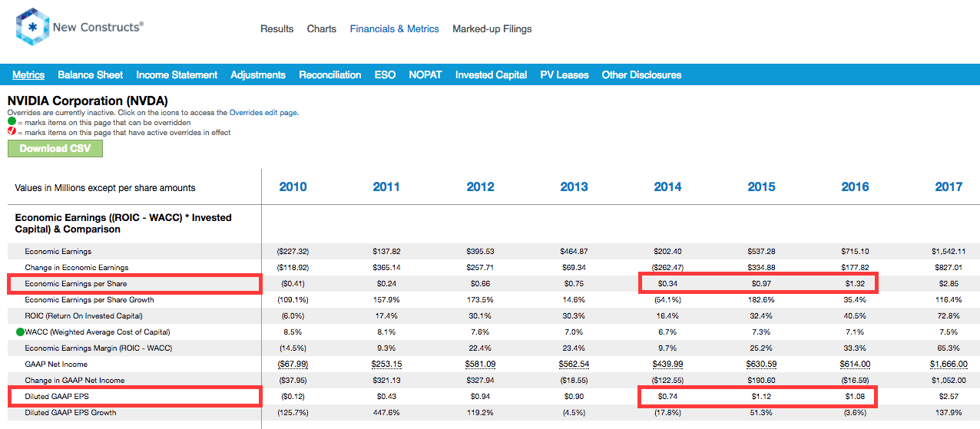Click the 2015 column header
980x429 pixels.
761,186
